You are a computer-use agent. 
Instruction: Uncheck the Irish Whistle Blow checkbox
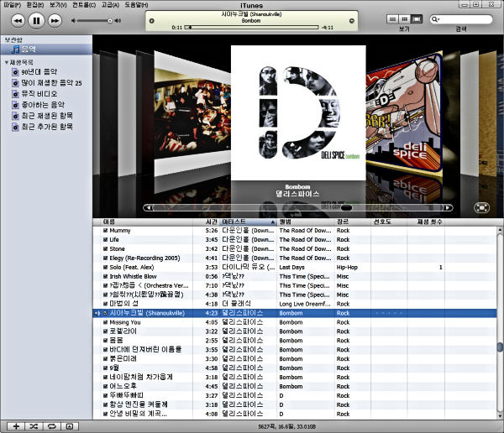[x=106, y=277]
